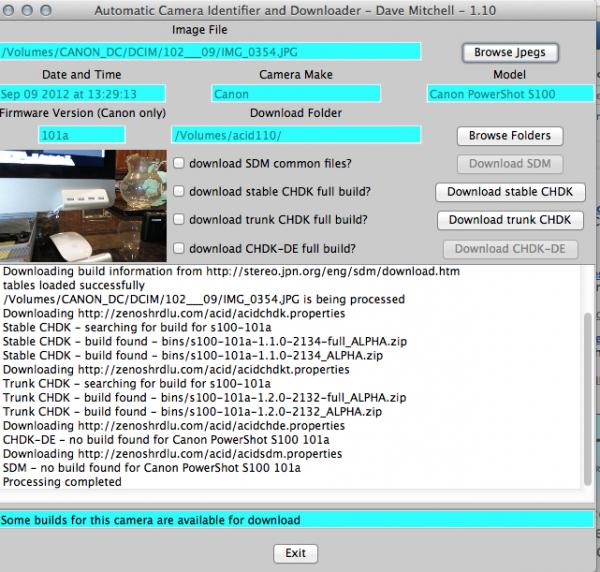Select the Date and Time field
The height and width of the screenshot is (572, 600).
click(x=82, y=94)
